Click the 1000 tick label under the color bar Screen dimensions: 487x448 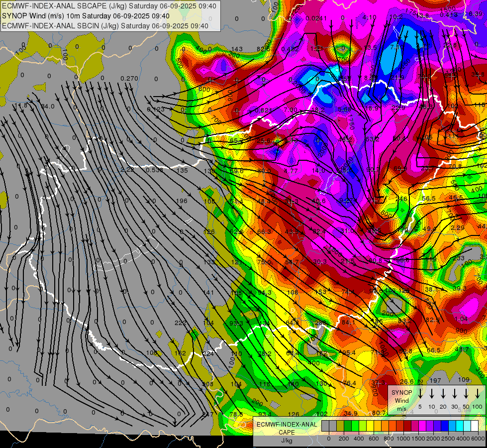click(403, 439)
